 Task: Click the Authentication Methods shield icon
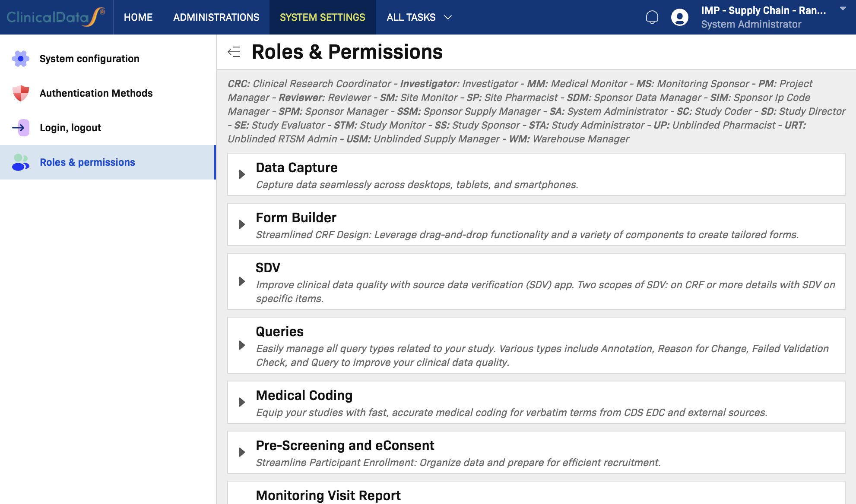[x=20, y=93]
